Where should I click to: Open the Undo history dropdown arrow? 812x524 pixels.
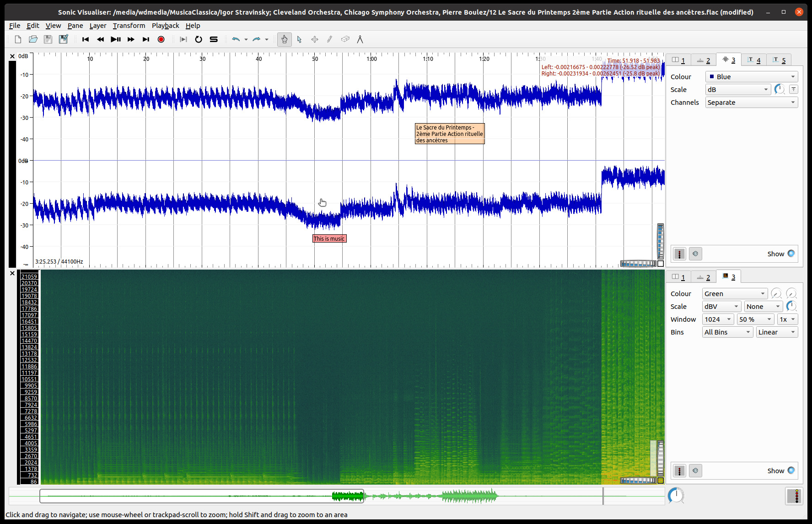tap(246, 39)
